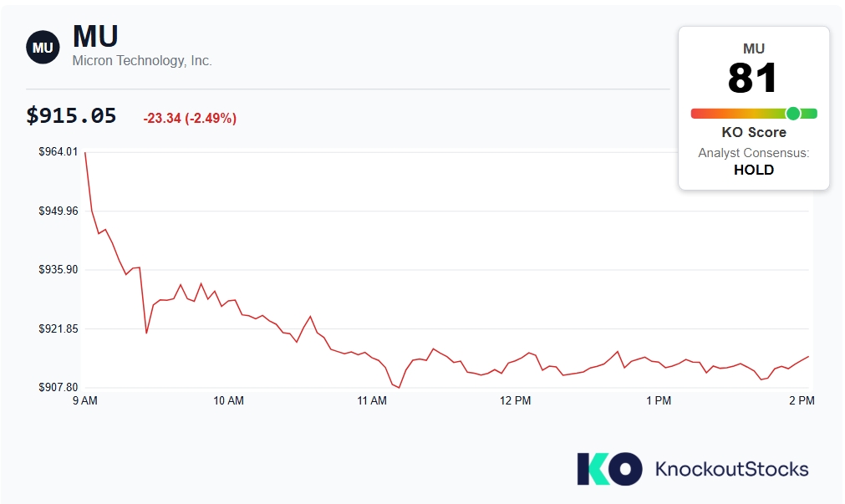The height and width of the screenshot is (504, 845).
Task: Click the KO Score label
Action: 754,132
